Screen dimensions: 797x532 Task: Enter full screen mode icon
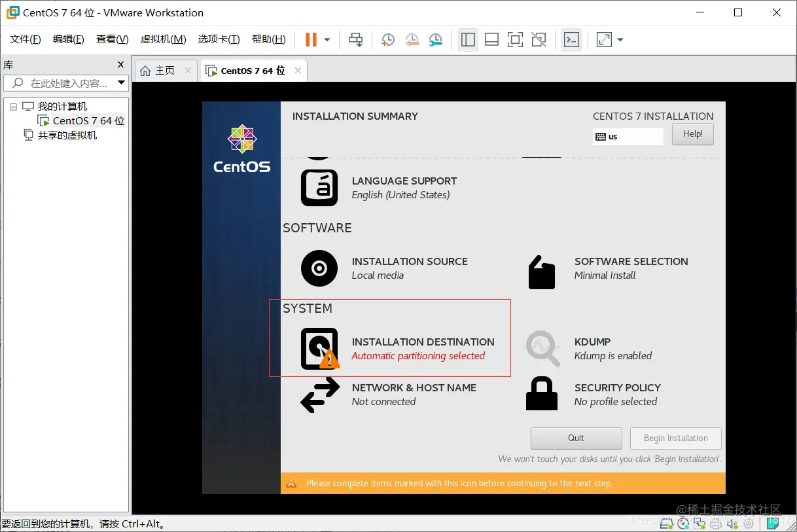point(515,40)
